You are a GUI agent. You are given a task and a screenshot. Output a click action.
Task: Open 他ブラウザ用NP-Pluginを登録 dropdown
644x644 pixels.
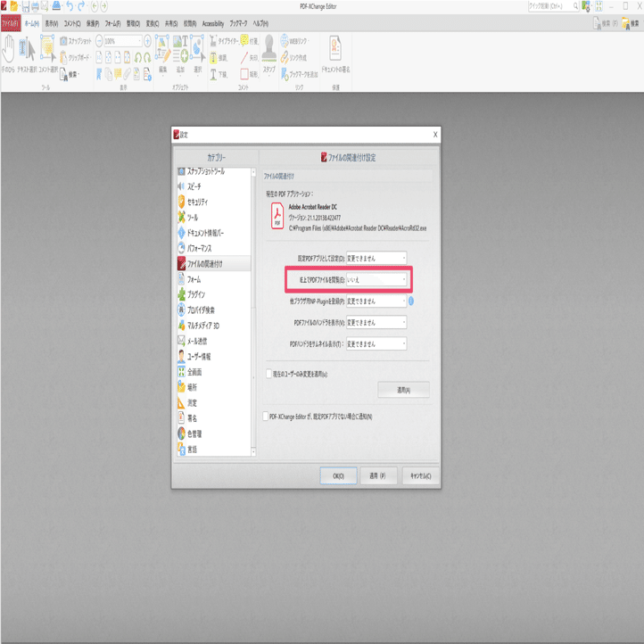click(x=376, y=301)
